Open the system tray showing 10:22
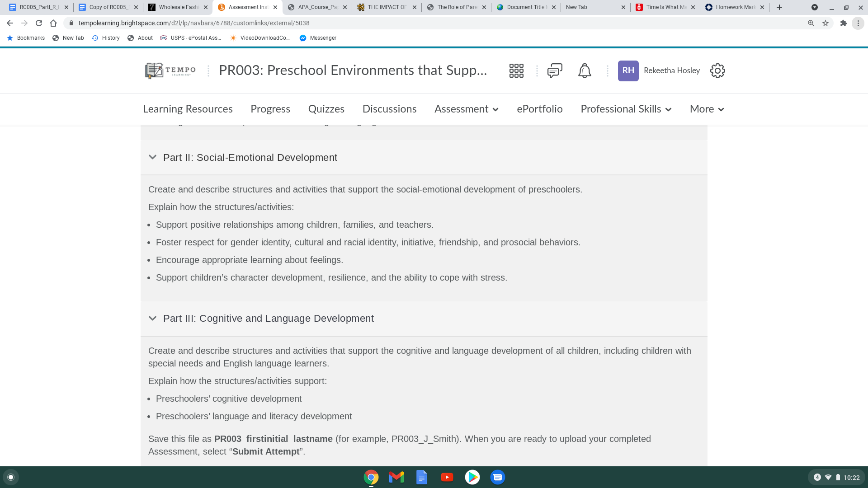Image resolution: width=868 pixels, height=488 pixels. (836, 477)
